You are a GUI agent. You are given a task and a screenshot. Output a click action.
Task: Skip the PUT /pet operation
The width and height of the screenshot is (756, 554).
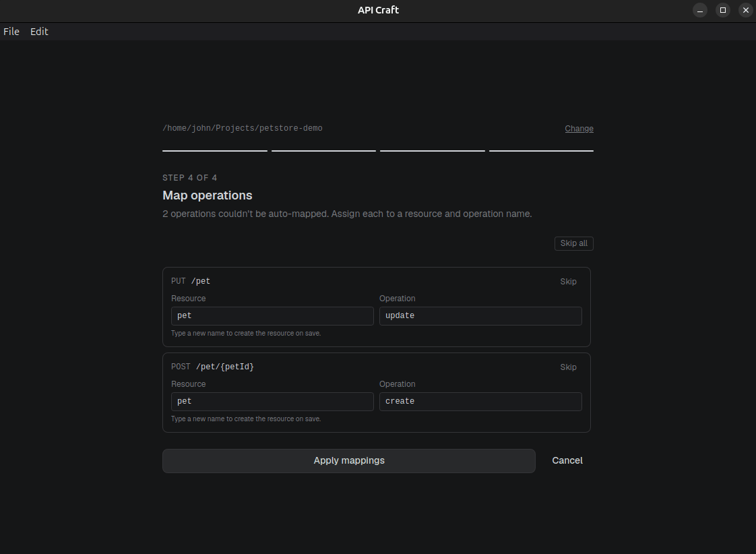click(568, 282)
